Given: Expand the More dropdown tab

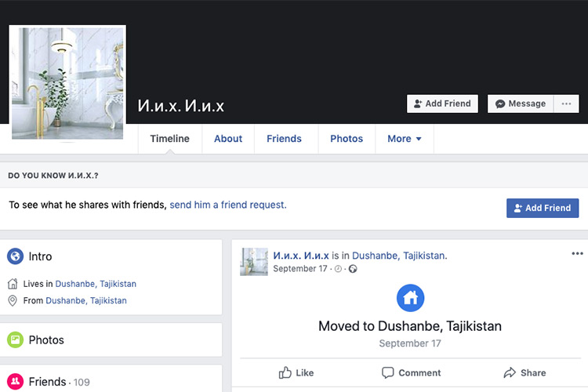Looking at the screenshot, I should (405, 139).
